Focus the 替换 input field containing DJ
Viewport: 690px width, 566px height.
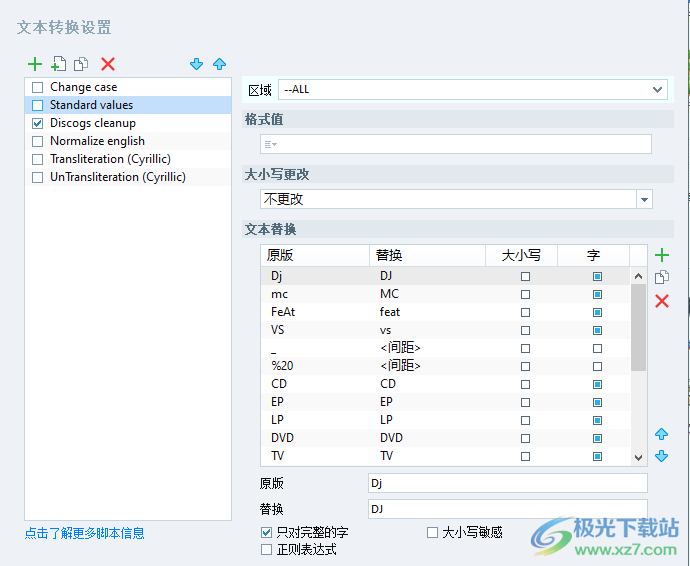tap(508, 509)
